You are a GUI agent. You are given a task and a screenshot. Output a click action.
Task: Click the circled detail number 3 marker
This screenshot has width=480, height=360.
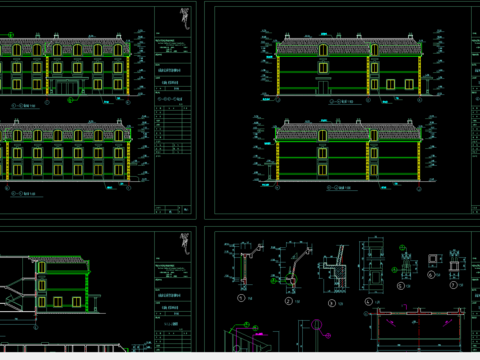pos(332,303)
